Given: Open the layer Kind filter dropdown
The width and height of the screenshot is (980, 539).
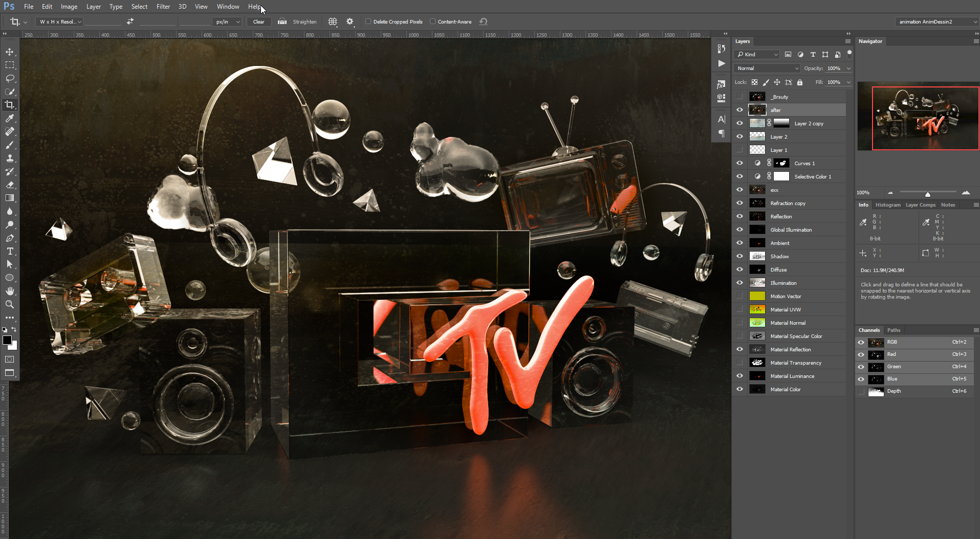Looking at the screenshot, I should [x=757, y=54].
